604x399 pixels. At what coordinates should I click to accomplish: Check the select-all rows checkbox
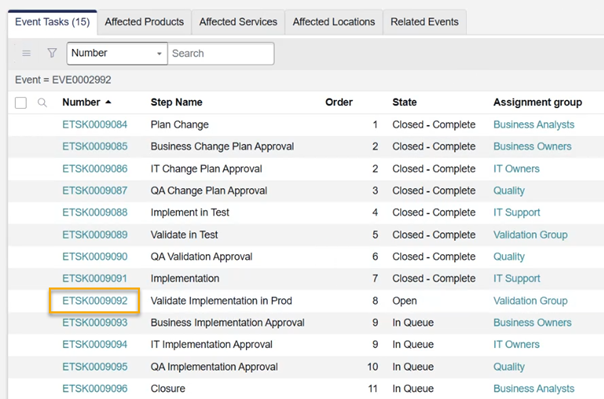point(21,103)
